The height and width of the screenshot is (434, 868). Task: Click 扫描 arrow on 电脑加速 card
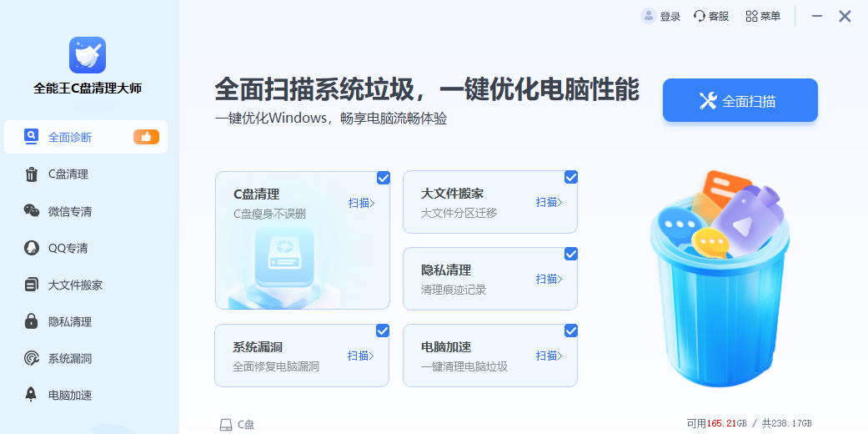(549, 356)
